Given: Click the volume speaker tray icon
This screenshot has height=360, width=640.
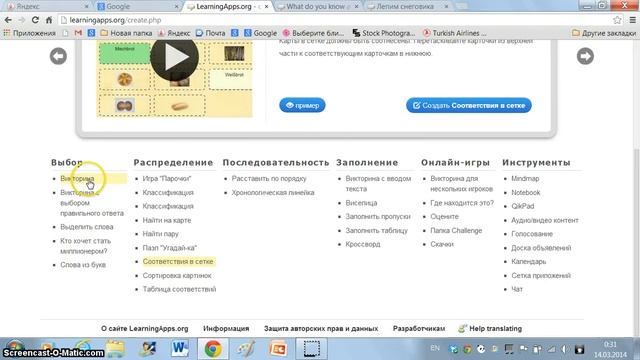Looking at the screenshot, I should click(x=565, y=349).
